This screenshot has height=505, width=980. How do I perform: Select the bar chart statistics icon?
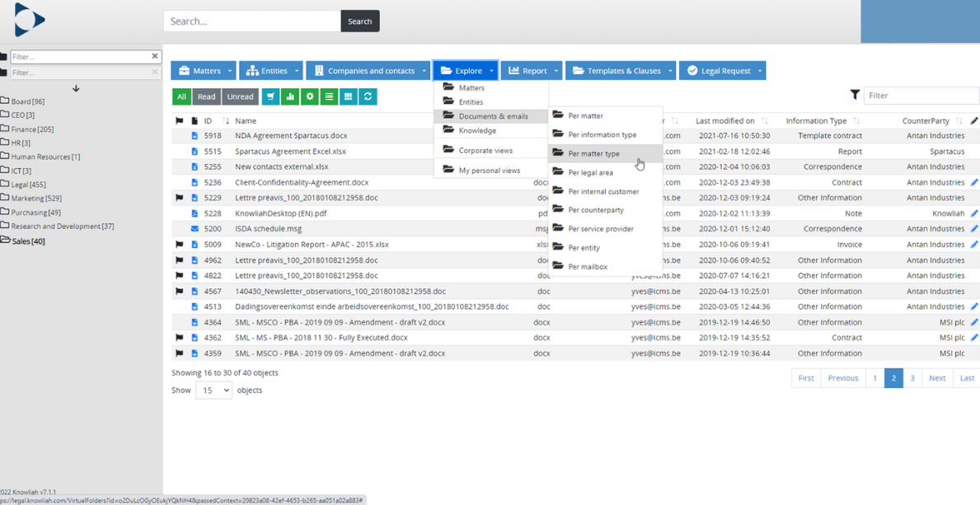coord(290,96)
